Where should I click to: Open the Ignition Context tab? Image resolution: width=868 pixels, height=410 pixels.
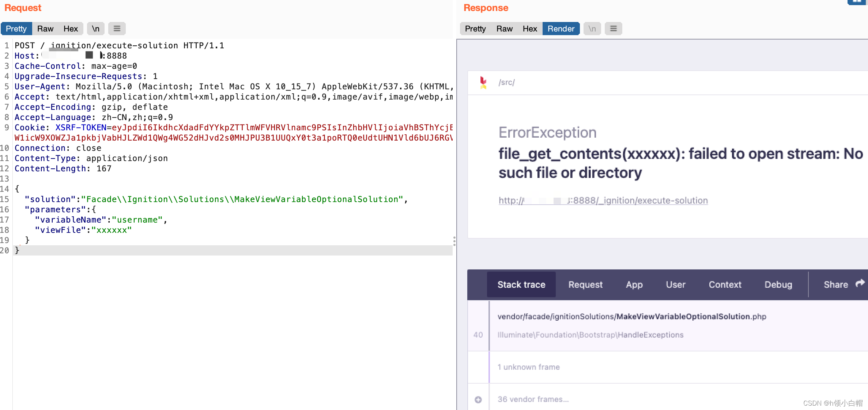(725, 285)
